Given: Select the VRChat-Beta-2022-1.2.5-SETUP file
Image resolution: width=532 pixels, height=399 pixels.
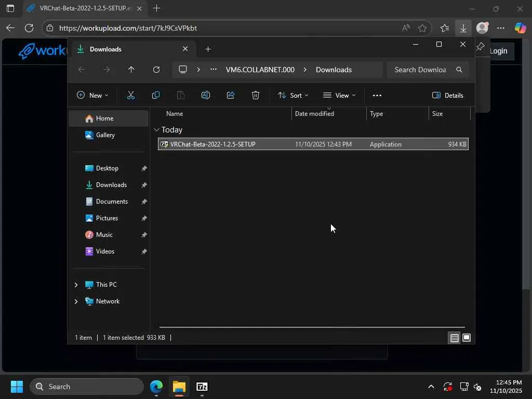Looking at the screenshot, I should (313, 144).
